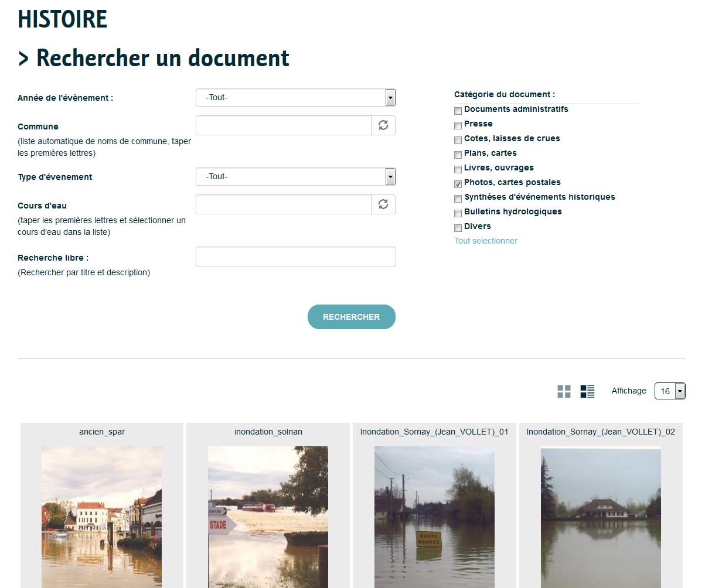The height and width of the screenshot is (588, 705).
Task: Click Tout selectionner link
Action: coord(486,241)
